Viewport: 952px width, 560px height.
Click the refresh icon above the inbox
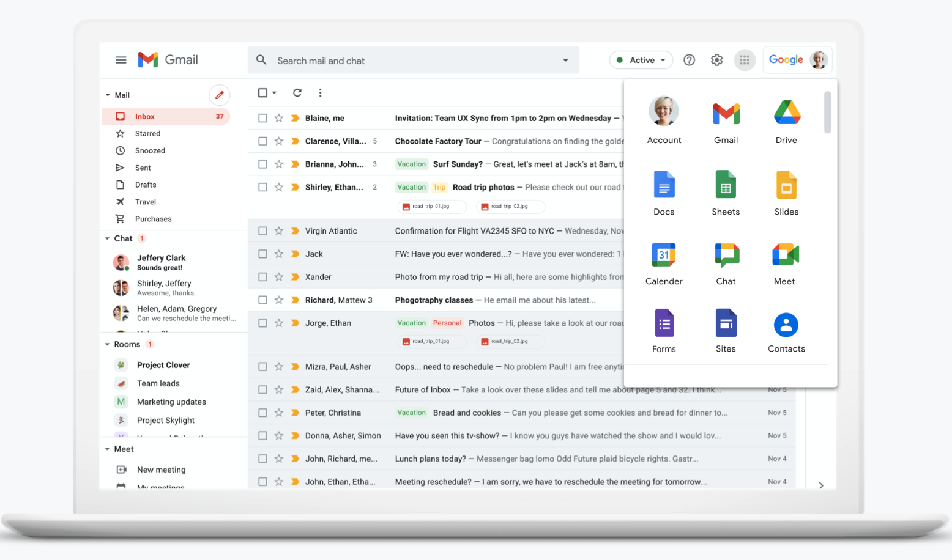coord(297,93)
